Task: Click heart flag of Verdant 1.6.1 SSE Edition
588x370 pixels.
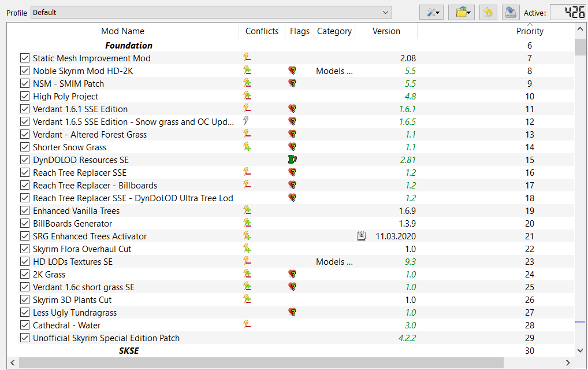Action: click(x=292, y=109)
